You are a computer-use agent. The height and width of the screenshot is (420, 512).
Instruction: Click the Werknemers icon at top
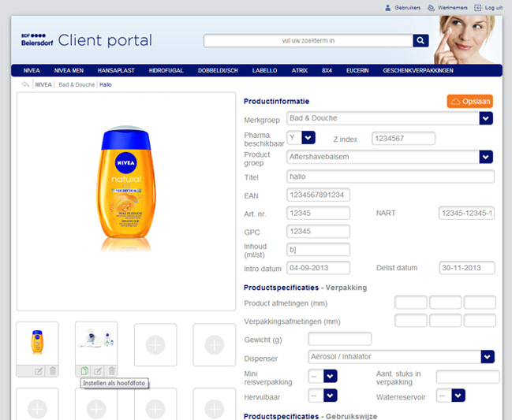pyautogui.click(x=431, y=8)
